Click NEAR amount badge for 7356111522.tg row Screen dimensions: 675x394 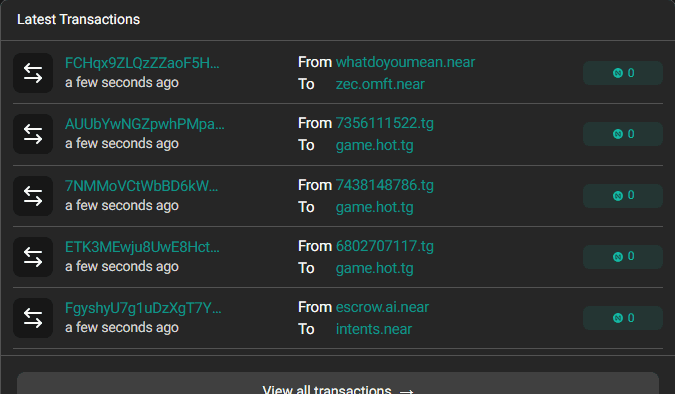[623, 134]
